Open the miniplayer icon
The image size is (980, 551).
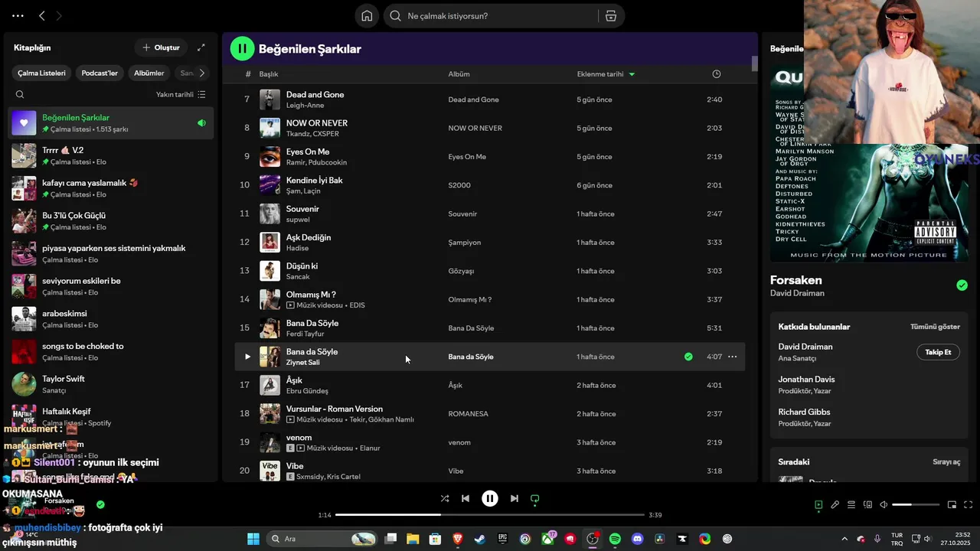point(952,505)
